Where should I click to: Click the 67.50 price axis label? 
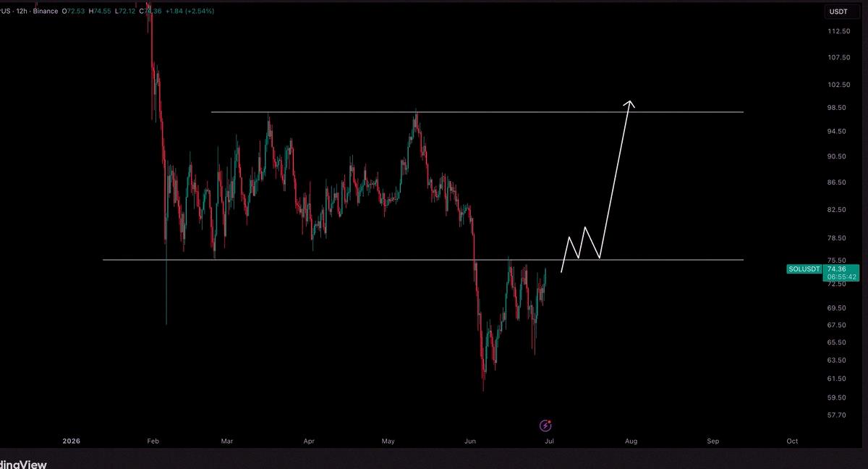[x=836, y=325]
